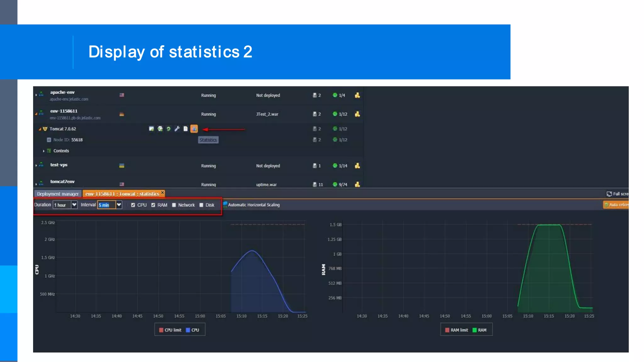The image size is (644, 362).
Task: Click apache-env US region flag
Action: click(x=122, y=95)
